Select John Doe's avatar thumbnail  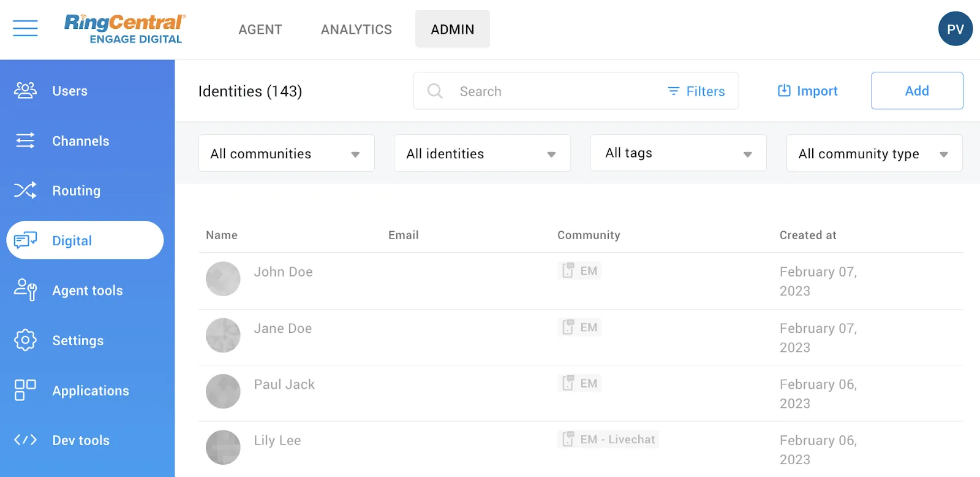pyautogui.click(x=223, y=279)
